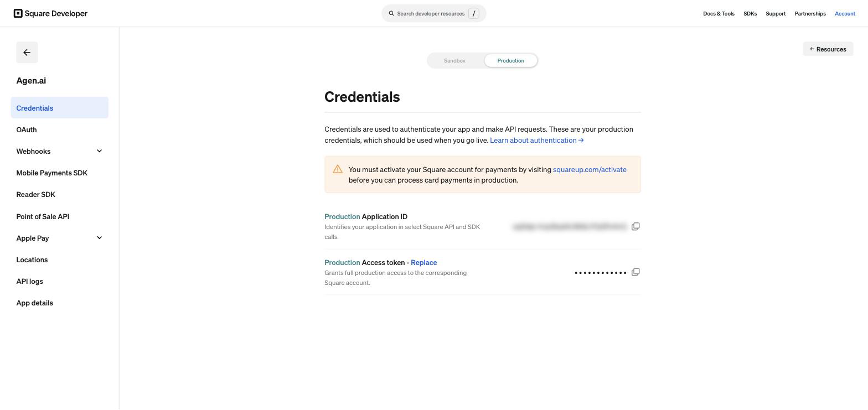Click the search magnifier icon
The width and height of the screenshot is (868, 410).
(x=391, y=13)
